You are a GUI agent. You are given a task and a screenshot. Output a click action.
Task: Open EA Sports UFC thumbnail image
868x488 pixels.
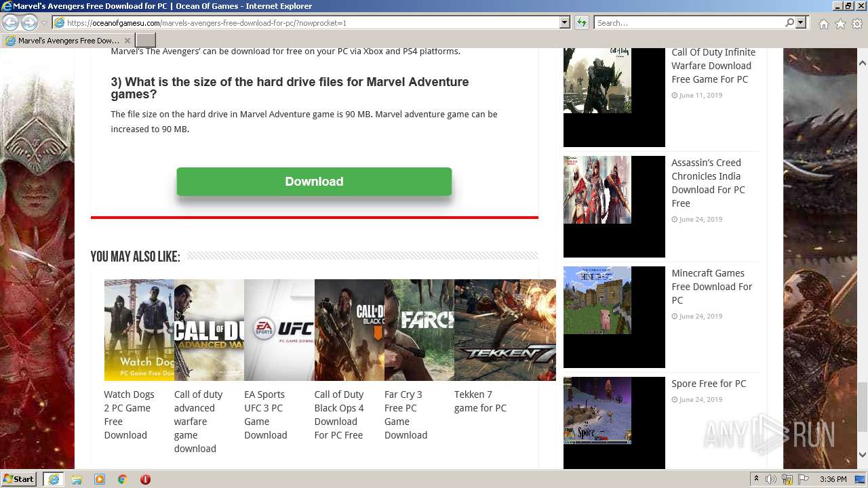coord(279,330)
